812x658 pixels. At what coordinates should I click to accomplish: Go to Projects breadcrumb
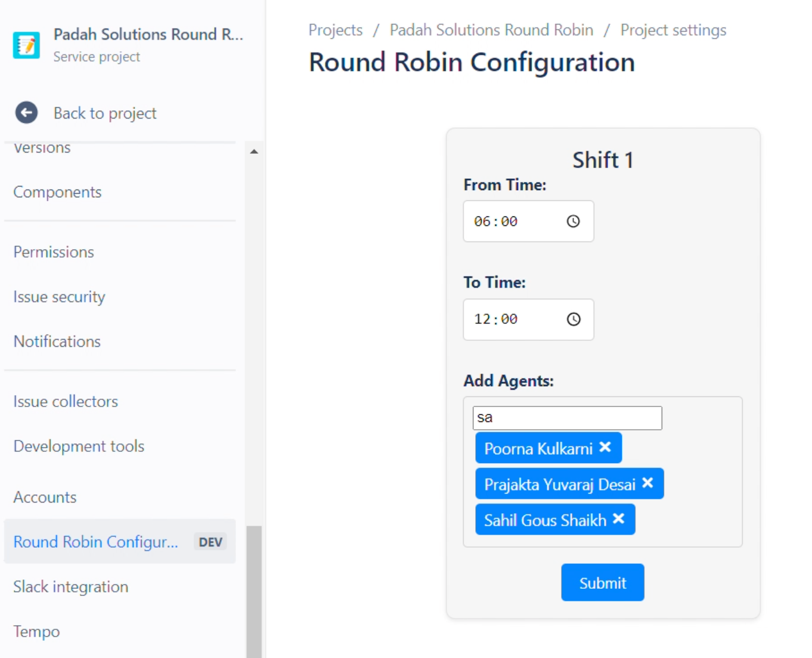[x=336, y=30]
